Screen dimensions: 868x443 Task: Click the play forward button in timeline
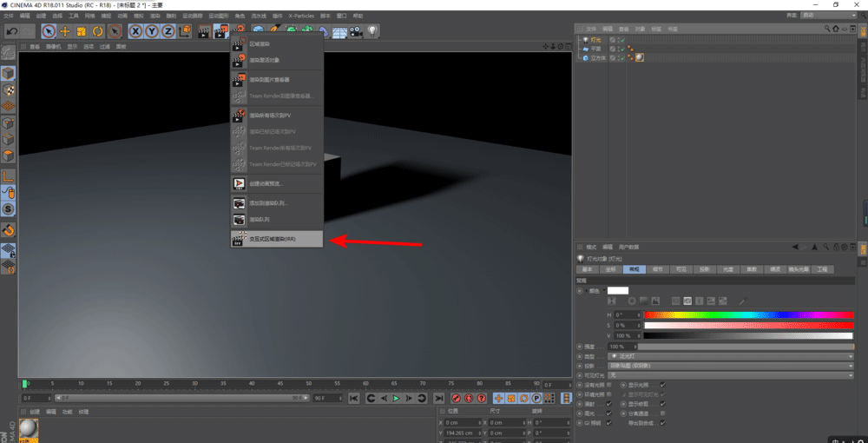coord(397,398)
